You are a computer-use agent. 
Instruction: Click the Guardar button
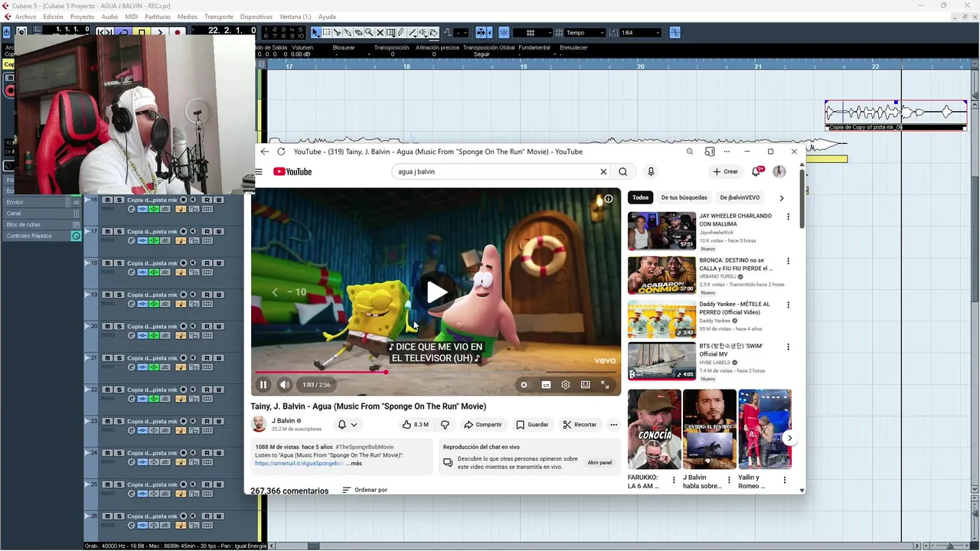pos(532,425)
